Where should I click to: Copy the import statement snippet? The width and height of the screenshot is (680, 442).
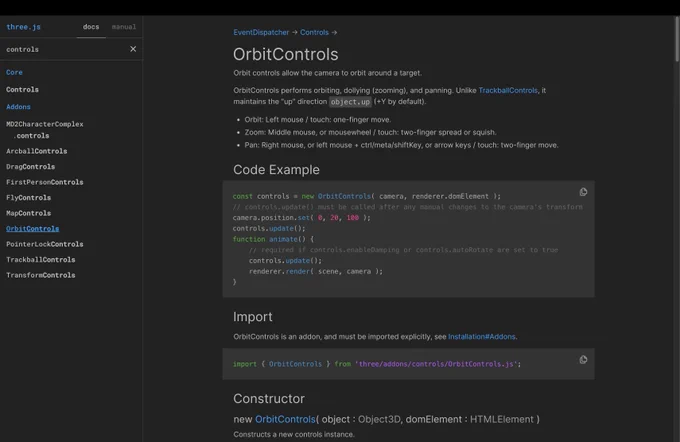(x=583, y=360)
